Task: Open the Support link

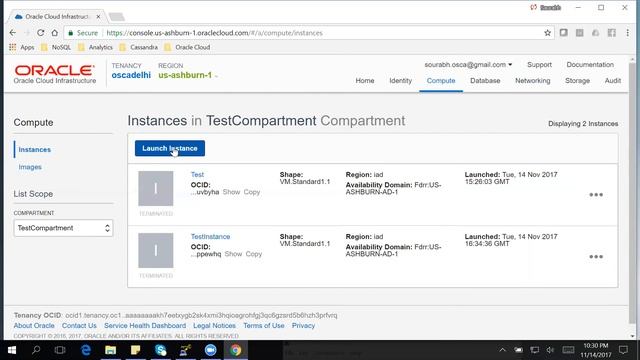Action: pos(539,64)
